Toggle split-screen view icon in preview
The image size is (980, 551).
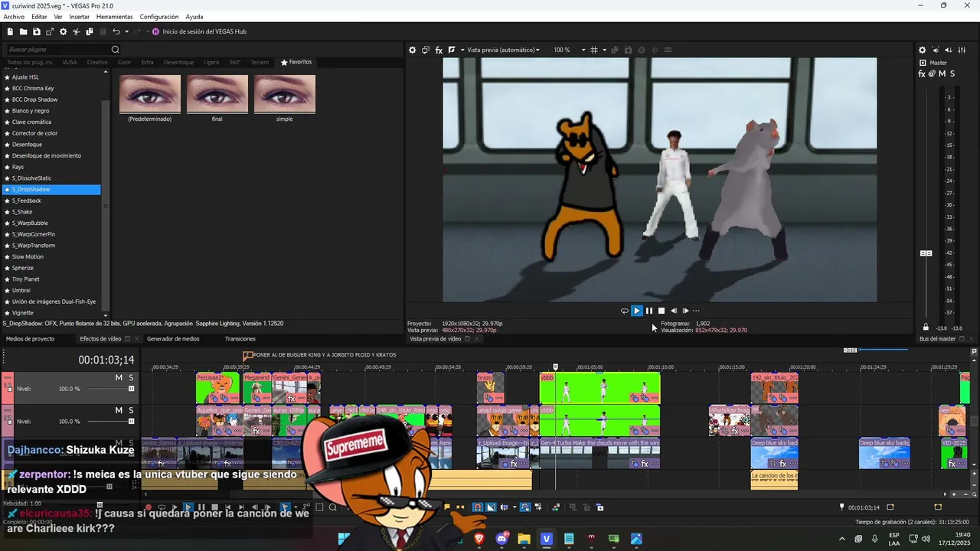coord(452,50)
